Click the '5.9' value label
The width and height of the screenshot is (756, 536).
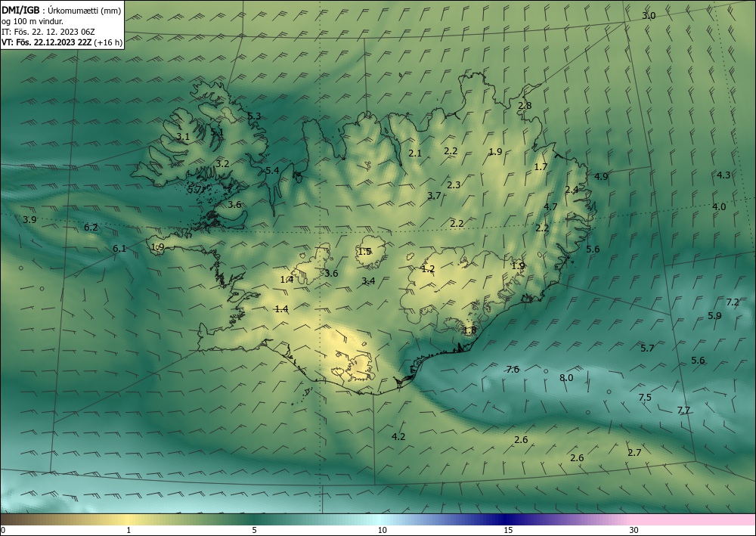click(x=714, y=316)
